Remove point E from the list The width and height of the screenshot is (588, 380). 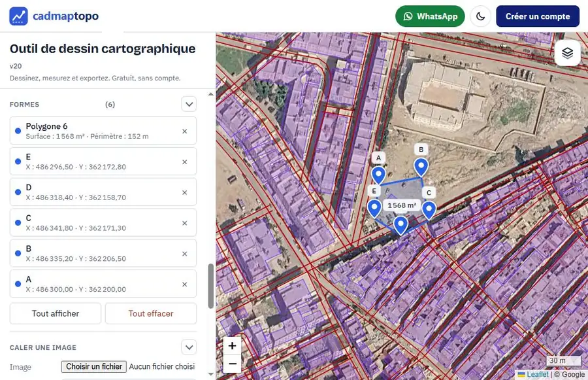click(x=184, y=162)
